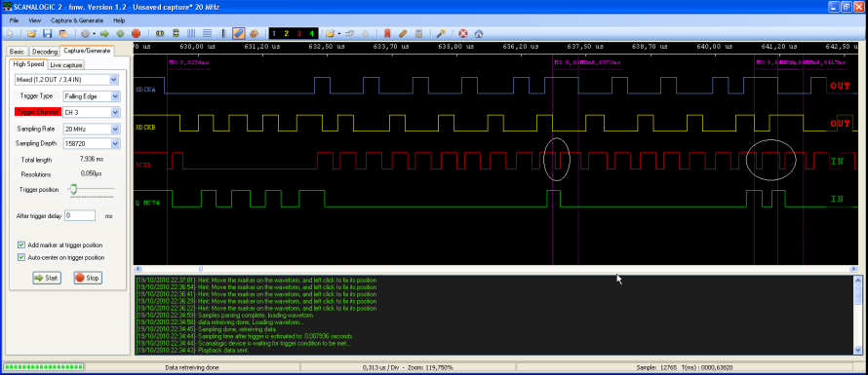Open the File menu
The image size is (868, 375).
click(x=14, y=20)
